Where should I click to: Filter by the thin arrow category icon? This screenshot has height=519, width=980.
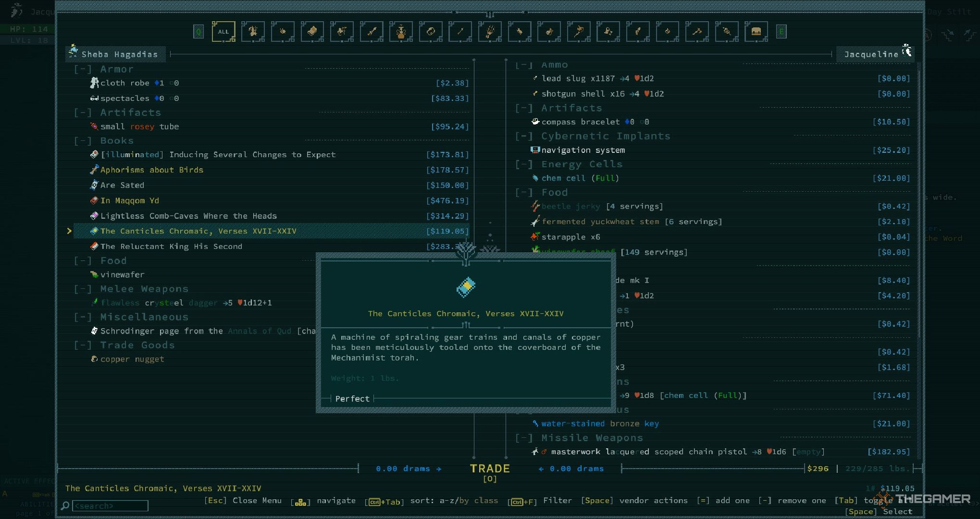tap(460, 32)
